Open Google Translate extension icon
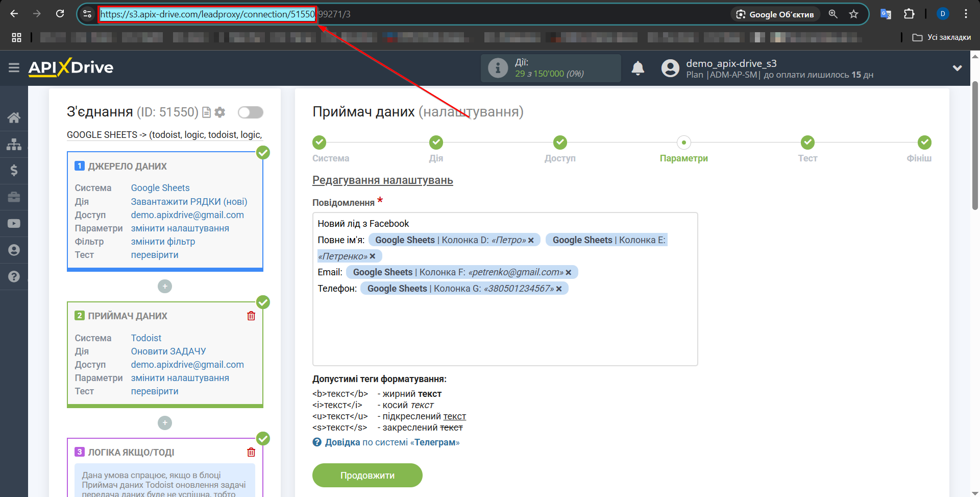This screenshot has width=980, height=497. pyautogui.click(x=886, y=14)
